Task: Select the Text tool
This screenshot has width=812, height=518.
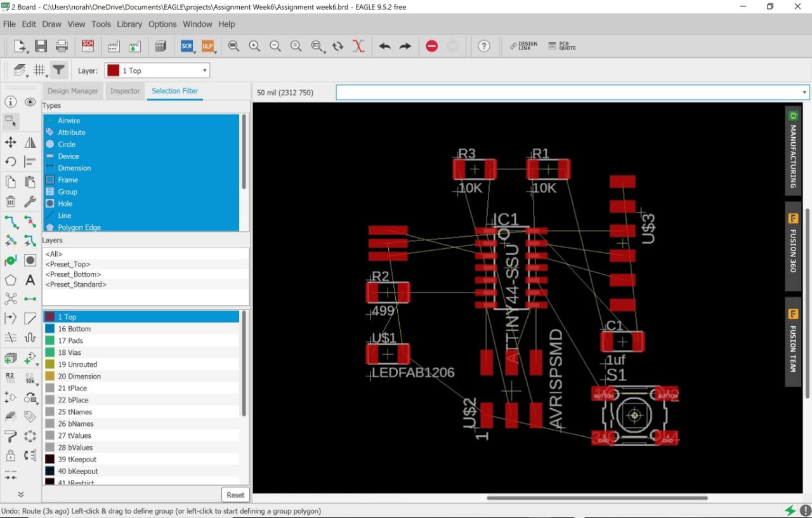Action: pos(30,280)
